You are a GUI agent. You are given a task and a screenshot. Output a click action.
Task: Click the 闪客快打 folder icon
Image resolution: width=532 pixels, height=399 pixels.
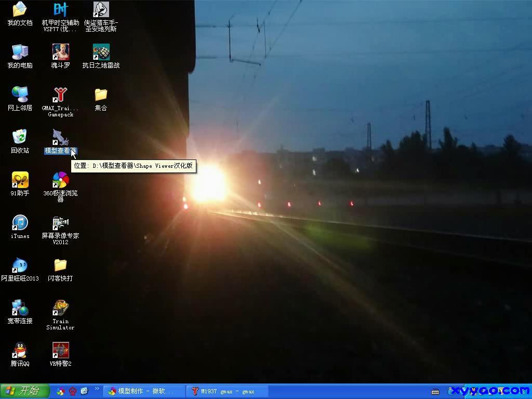(x=60, y=265)
